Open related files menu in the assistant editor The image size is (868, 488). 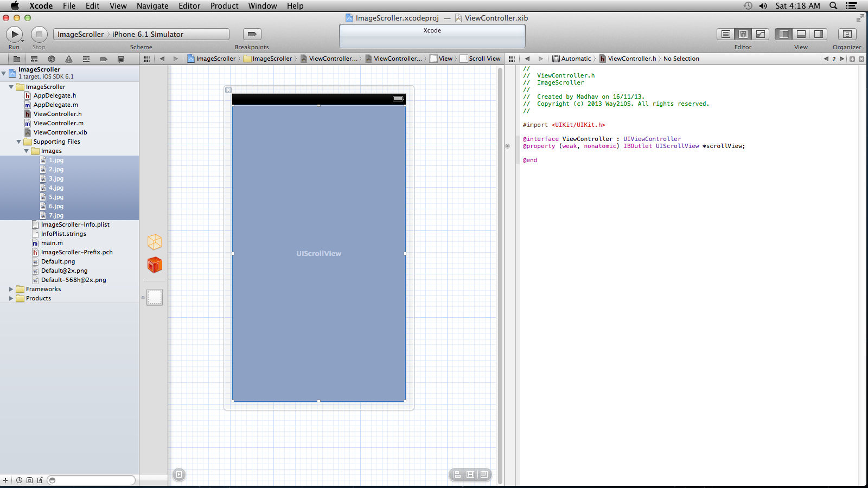512,59
